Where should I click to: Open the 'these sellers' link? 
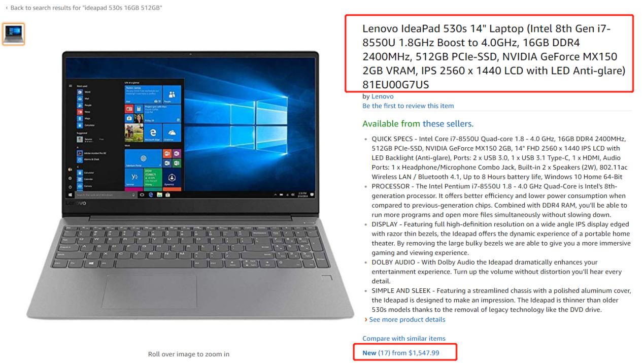(x=448, y=124)
